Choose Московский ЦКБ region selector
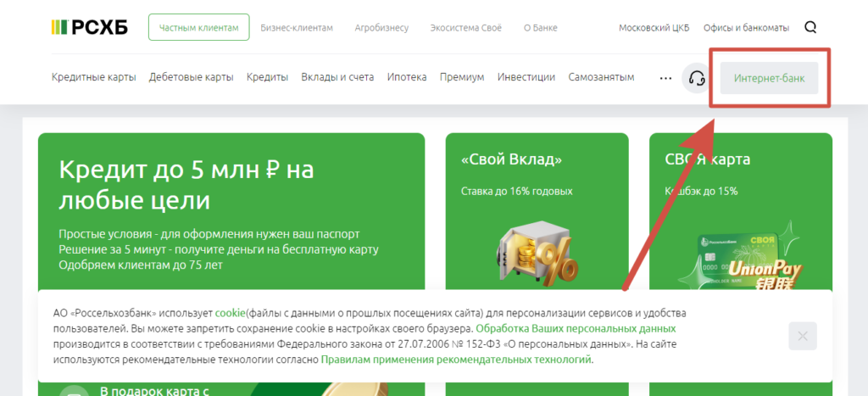This screenshot has height=396, width=868. point(654,28)
